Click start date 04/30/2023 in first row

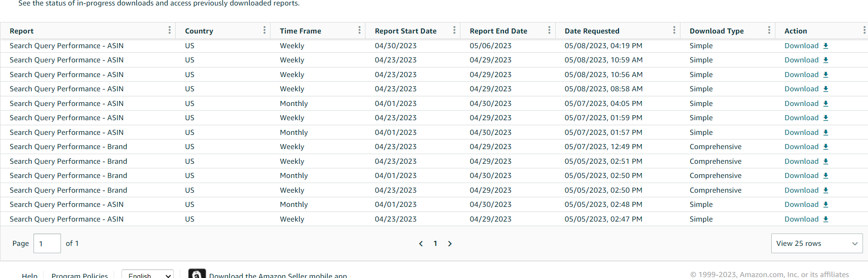396,46
